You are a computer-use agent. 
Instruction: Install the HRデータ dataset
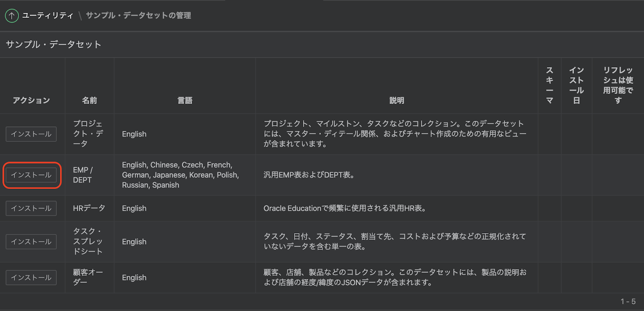tap(31, 208)
